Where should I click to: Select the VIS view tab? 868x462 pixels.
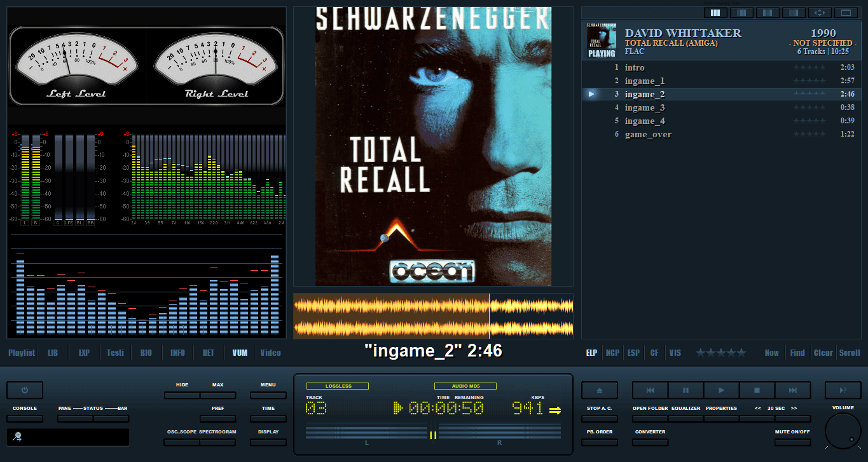point(675,353)
